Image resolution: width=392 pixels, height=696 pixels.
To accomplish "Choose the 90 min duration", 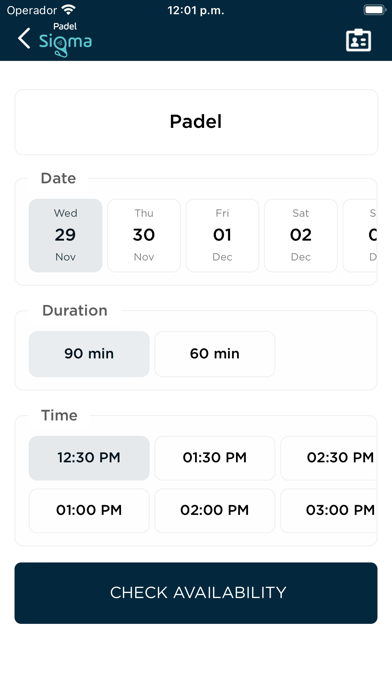I will (89, 354).
